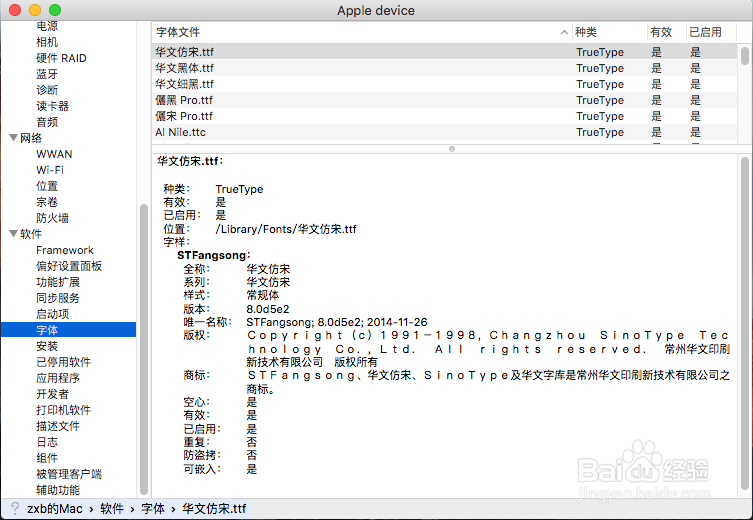The width and height of the screenshot is (753, 520).
Task: Select 诊断 in the sidebar
Action: [x=47, y=90]
